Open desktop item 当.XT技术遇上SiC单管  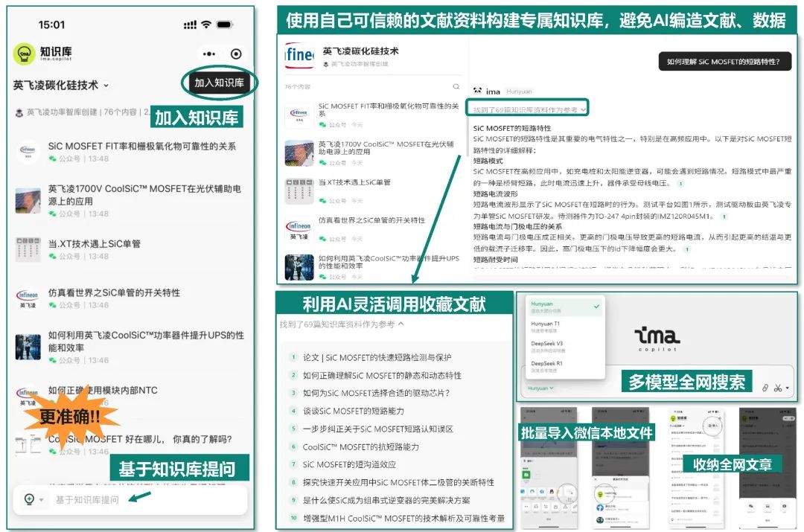click(x=354, y=182)
